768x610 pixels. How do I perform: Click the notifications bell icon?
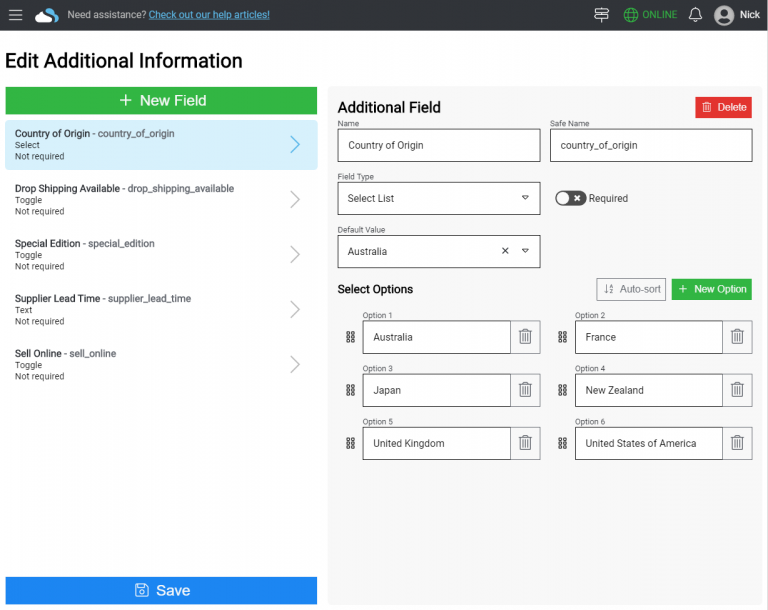click(x=695, y=15)
